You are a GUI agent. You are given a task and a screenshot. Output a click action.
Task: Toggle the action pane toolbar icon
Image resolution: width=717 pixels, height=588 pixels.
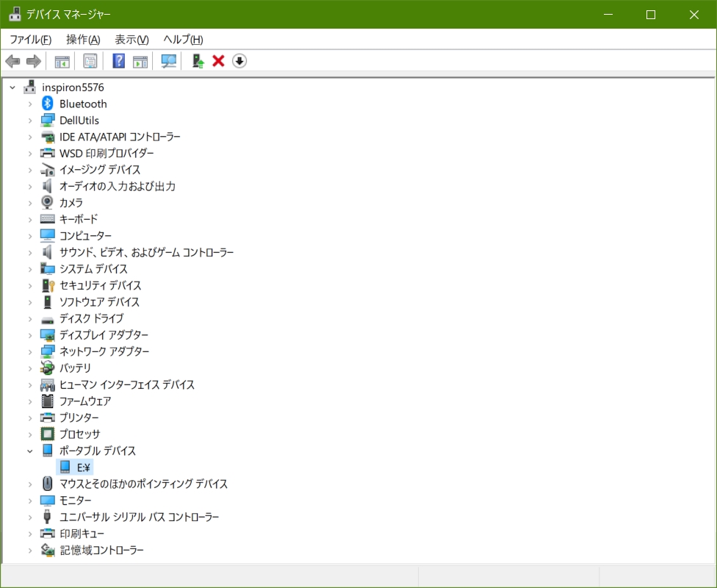[x=140, y=61]
